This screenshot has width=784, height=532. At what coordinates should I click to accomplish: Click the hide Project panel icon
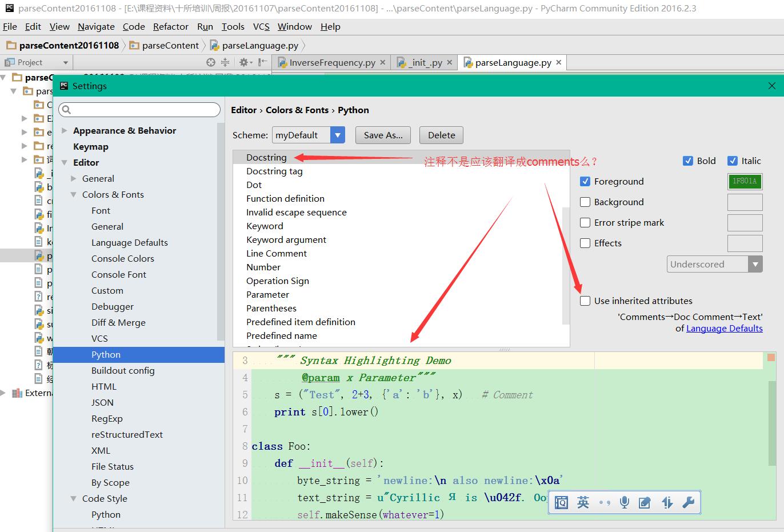tap(262, 62)
